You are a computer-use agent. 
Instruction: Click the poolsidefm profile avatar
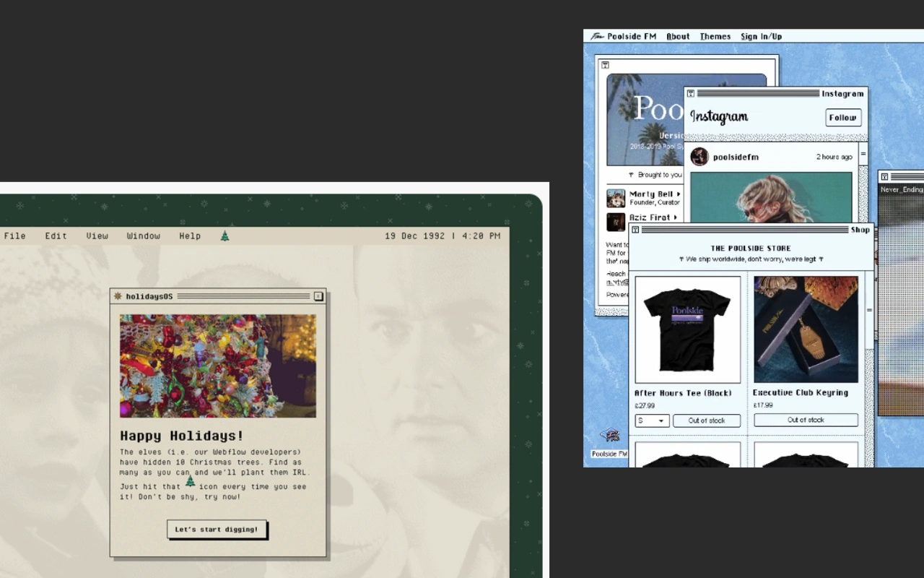pyautogui.click(x=699, y=157)
